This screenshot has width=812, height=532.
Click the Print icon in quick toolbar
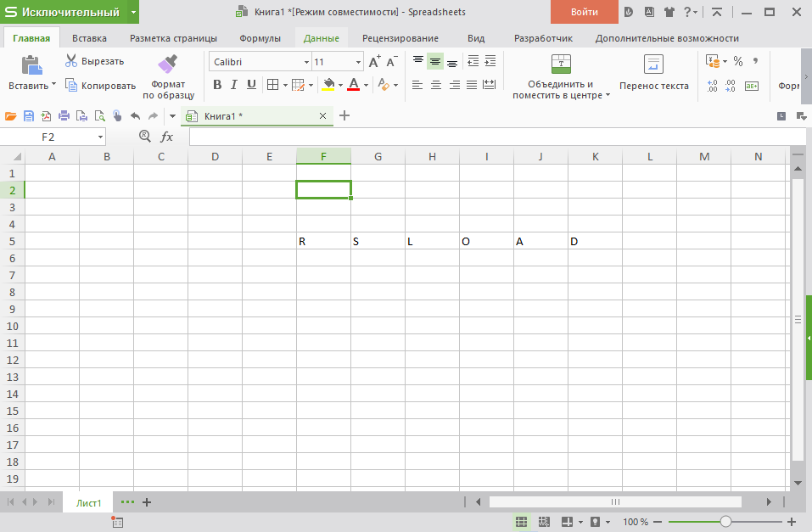click(64, 116)
